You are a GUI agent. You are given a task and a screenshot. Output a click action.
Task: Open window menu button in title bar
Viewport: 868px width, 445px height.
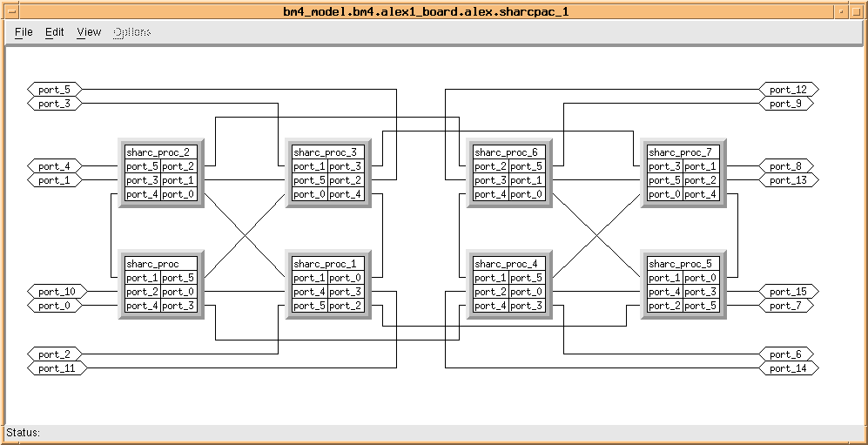[x=10, y=10]
